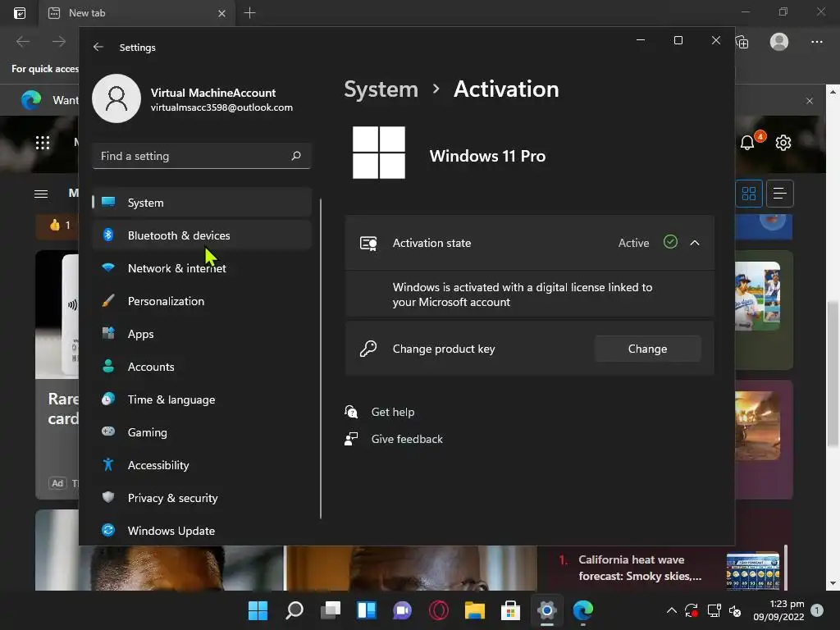Open Windows Update settings
This screenshot has width=840, height=630.
coord(202,531)
